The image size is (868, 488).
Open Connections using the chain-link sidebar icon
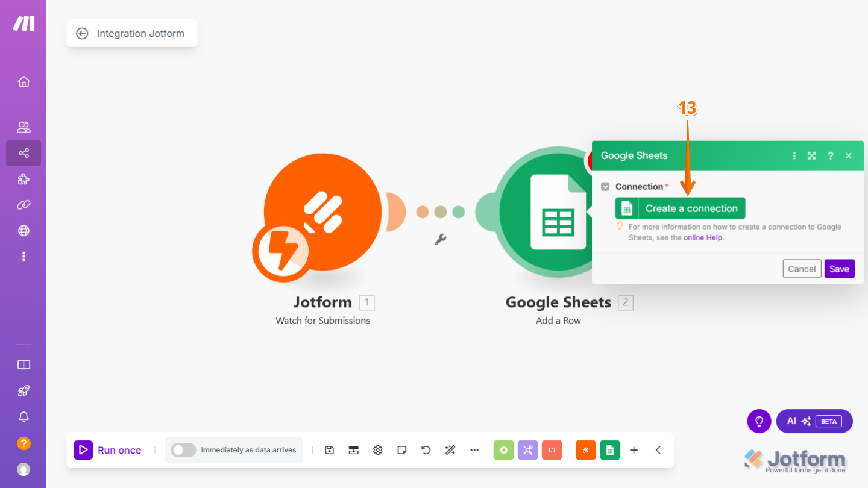coord(24,205)
